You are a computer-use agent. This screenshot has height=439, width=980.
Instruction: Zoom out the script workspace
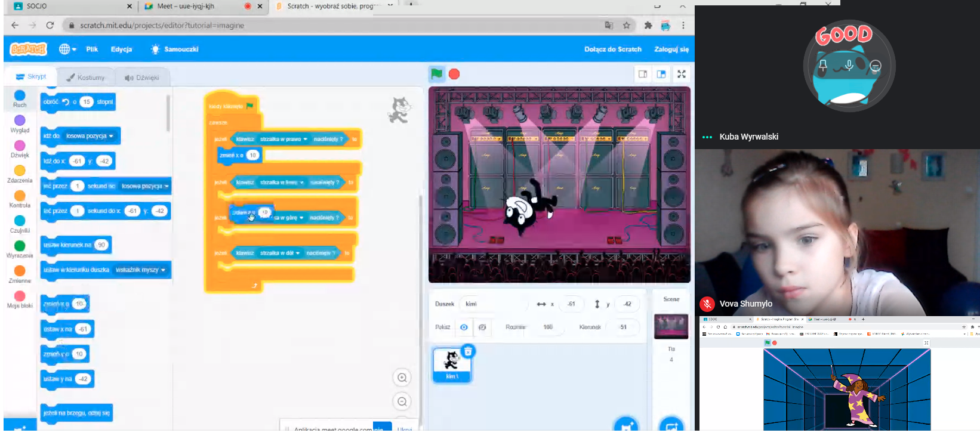[x=402, y=401]
